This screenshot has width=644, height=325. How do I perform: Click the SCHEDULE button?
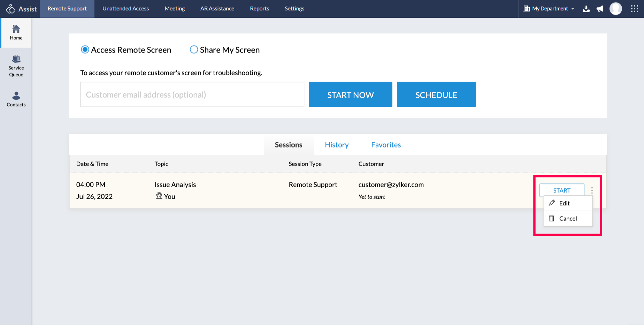(x=436, y=95)
